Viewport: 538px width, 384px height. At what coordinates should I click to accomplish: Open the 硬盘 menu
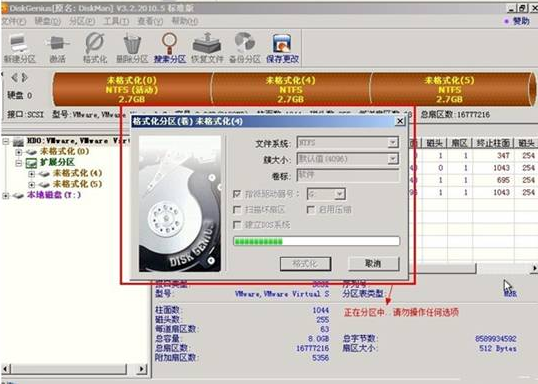click(x=48, y=21)
